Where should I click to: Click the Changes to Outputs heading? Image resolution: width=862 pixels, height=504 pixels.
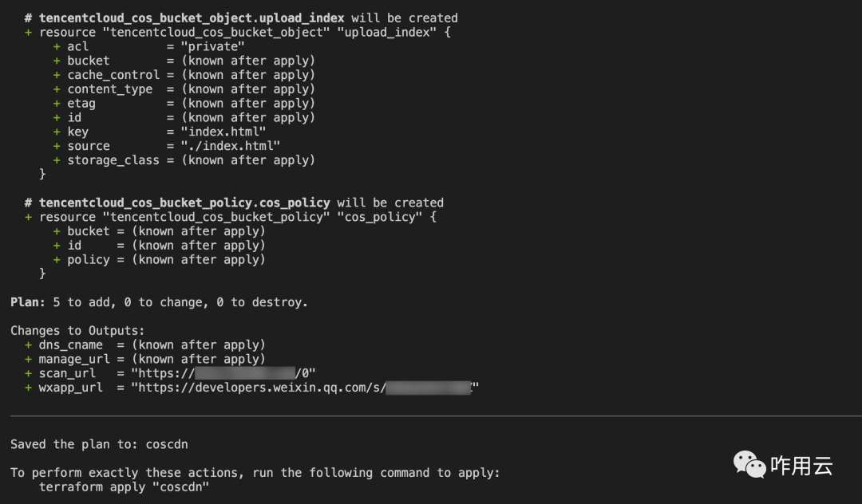[77, 330]
